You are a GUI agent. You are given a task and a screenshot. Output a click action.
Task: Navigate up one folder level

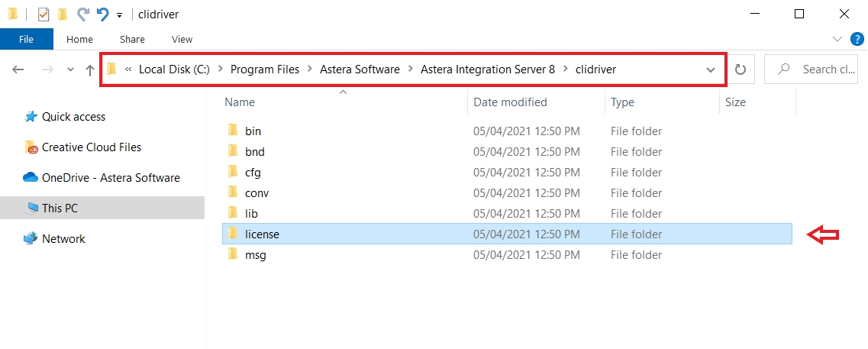click(90, 69)
